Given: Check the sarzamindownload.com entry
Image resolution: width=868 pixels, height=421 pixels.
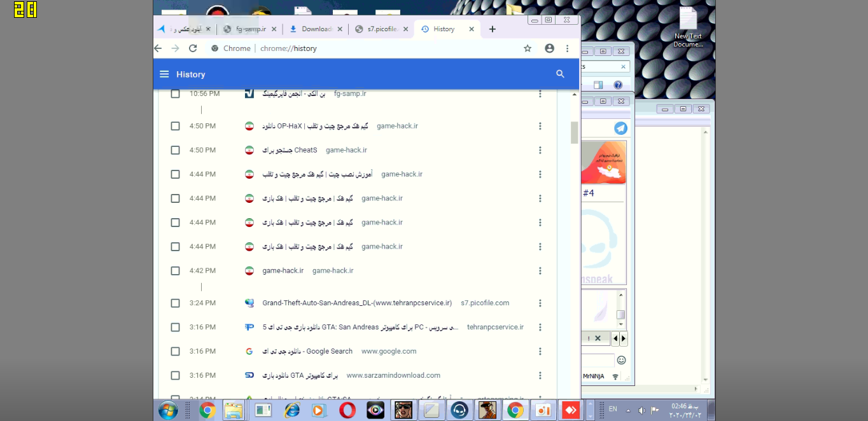Looking at the screenshot, I should [x=175, y=376].
